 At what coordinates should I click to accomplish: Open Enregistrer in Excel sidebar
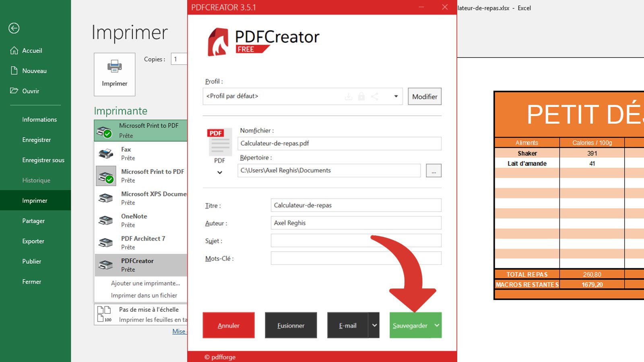coord(37,140)
